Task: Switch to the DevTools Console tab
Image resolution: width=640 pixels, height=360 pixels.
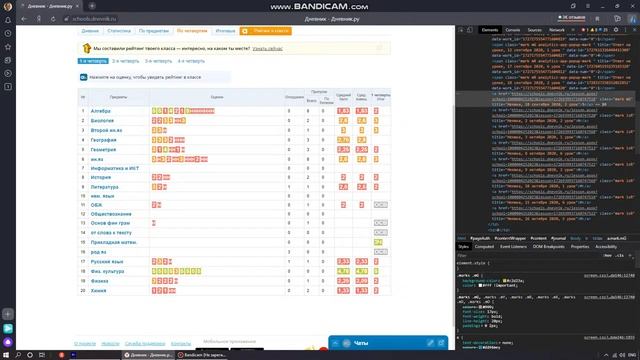Action: click(x=513, y=30)
